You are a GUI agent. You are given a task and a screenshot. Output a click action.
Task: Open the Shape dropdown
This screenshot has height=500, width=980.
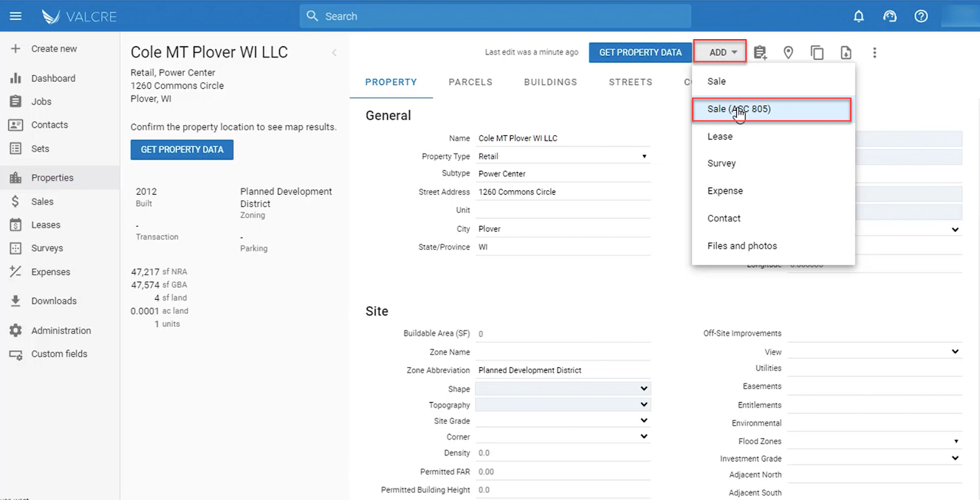pos(563,389)
